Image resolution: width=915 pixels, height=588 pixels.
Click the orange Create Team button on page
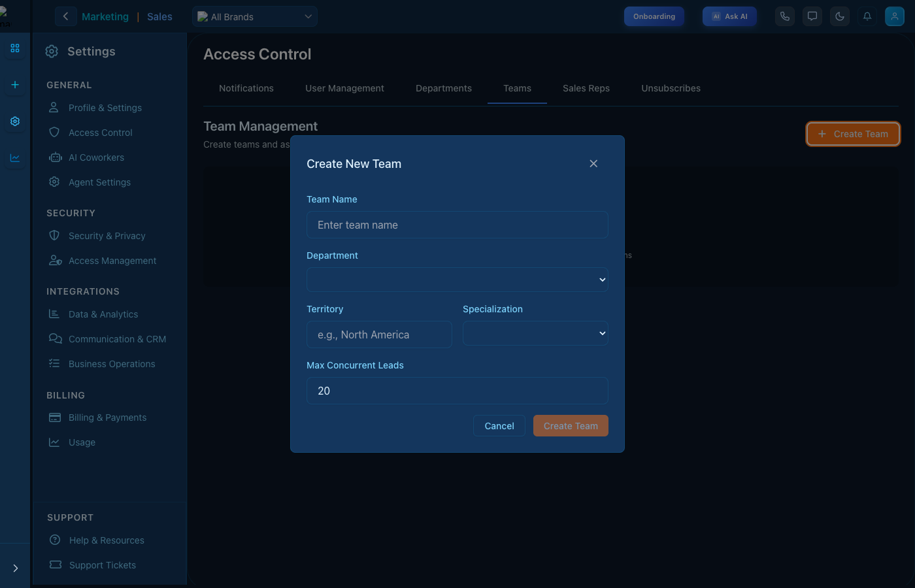click(853, 134)
